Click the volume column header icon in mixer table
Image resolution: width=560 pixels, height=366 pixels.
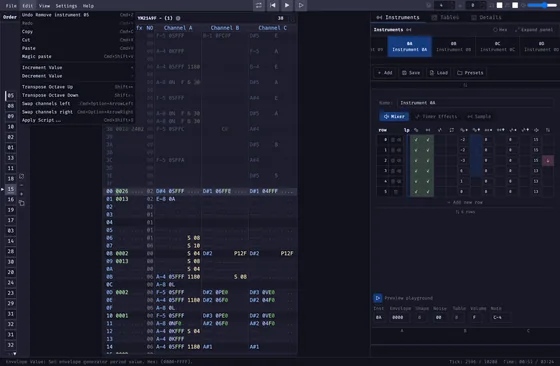(x=536, y=130)
